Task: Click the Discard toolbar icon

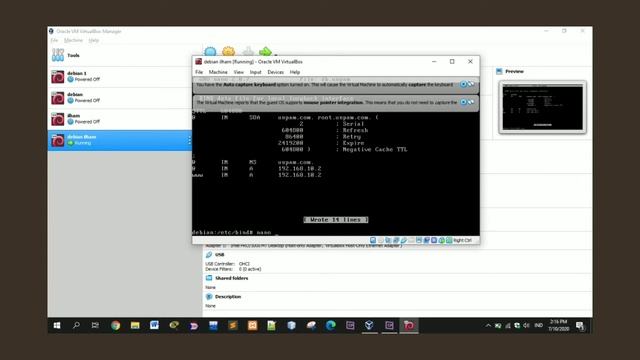Action: pos(248,51)
